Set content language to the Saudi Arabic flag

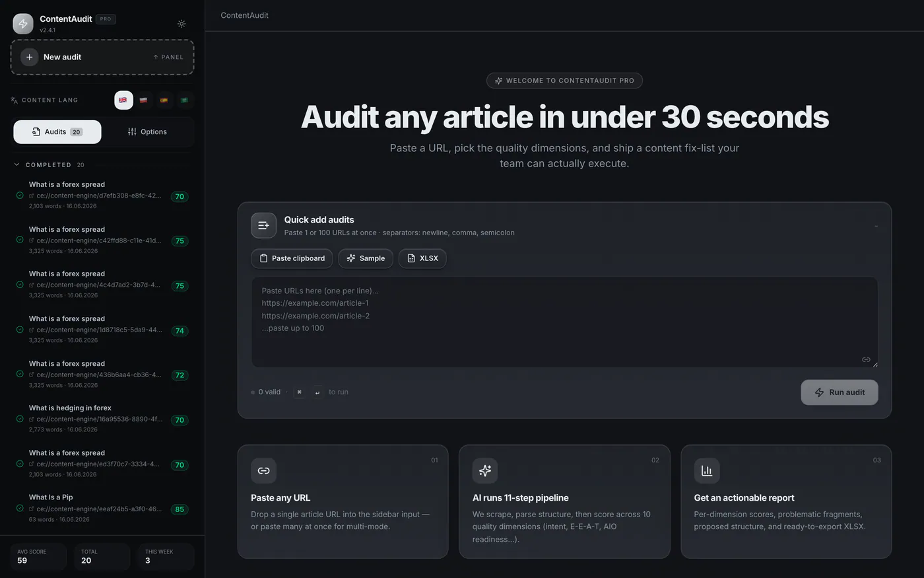tap(184, 100)
